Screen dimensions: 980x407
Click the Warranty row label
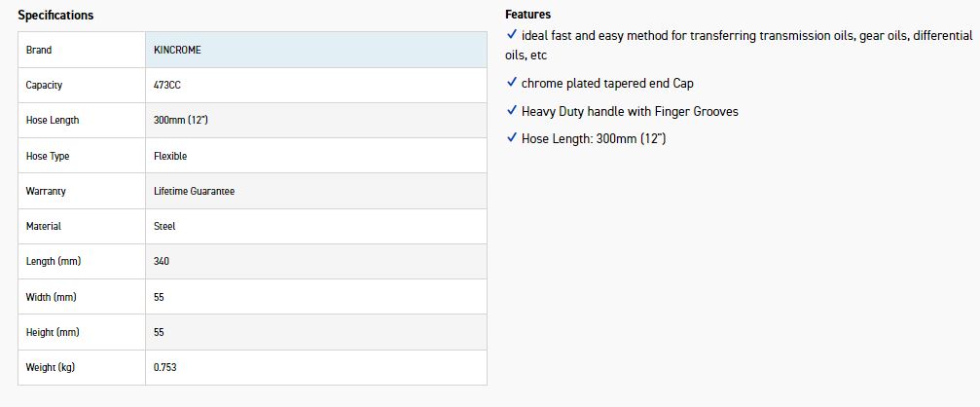46,191
